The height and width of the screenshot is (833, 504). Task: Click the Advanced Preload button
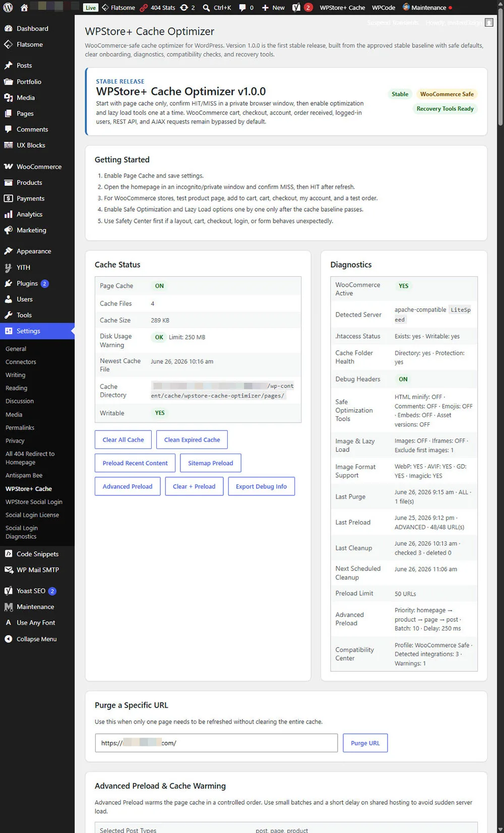pyautogui.click(x=128, y=486)
